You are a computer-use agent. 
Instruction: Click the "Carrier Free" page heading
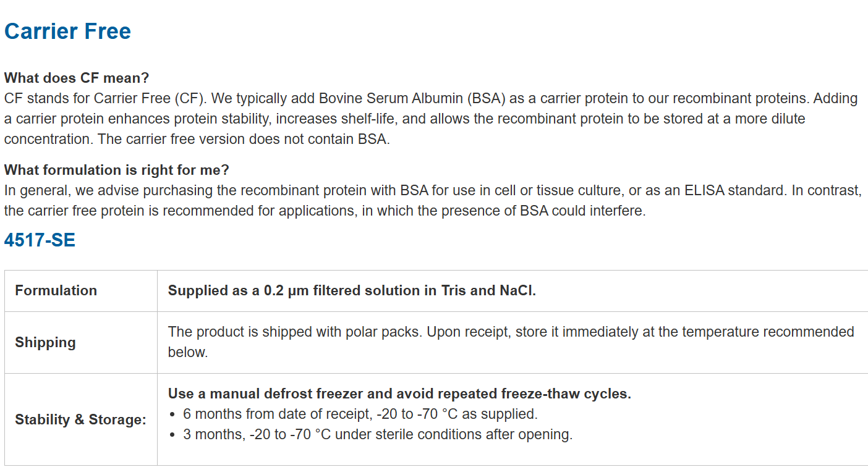coord(67,32)
